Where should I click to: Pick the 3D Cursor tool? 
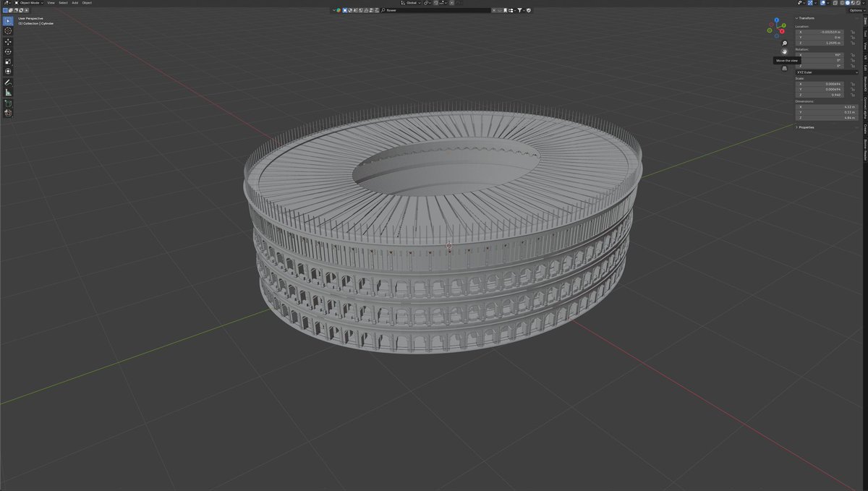(8, 30)
